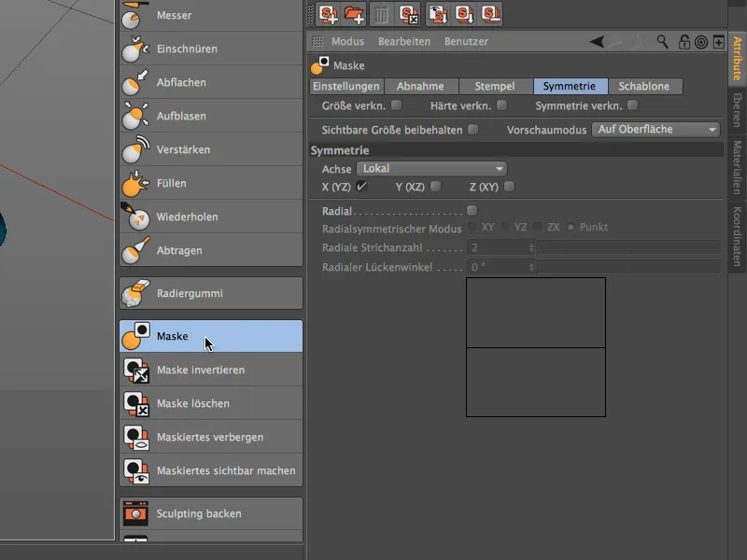Click Radiale Strichanzahl slider bar

tap(628, 247)
